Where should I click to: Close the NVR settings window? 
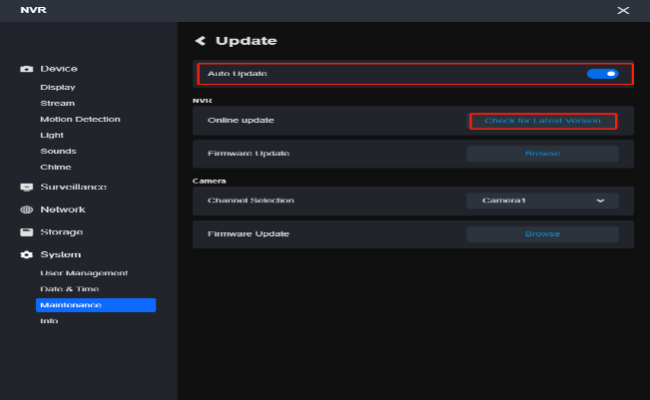click(623, 9)
